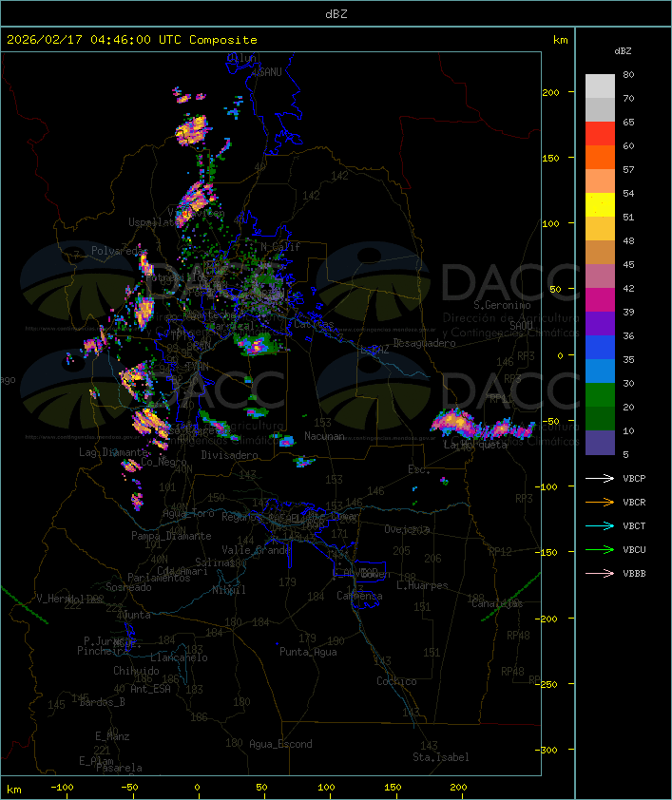The width and height of the screenshot is (672, 800).
Task: Click the Pampa_Diamante place label
Action: 171,536
